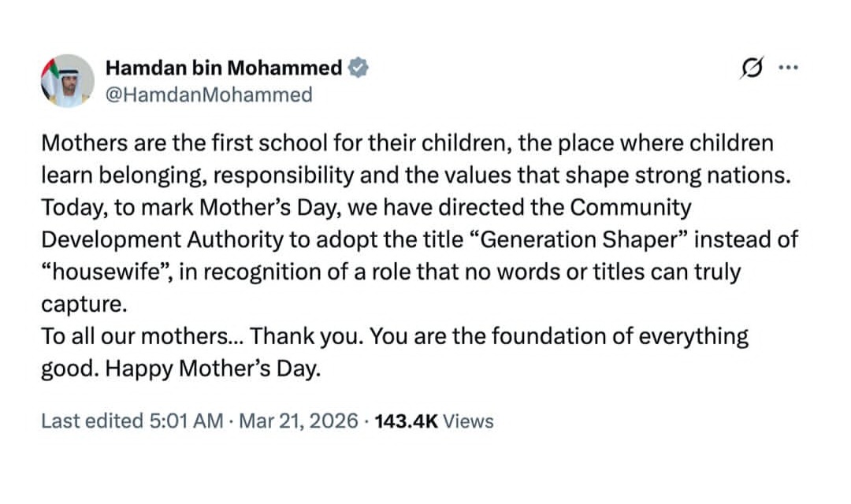Click the blue verified badge
This screenshot has height=504, width=851.
click(x=358, y=69)
